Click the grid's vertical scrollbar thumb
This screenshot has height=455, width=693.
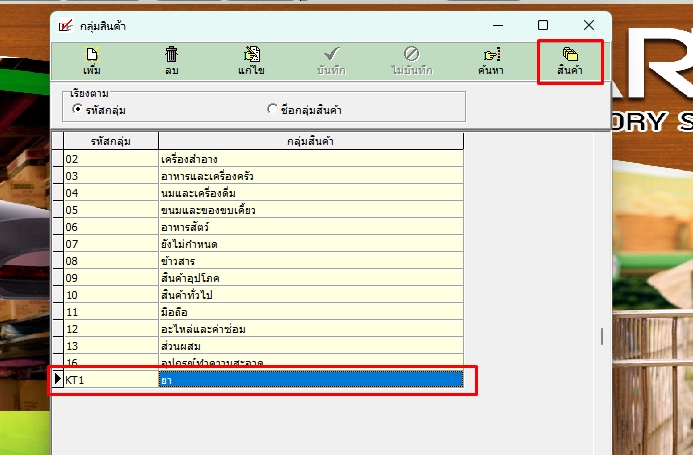tap(602, 336)
